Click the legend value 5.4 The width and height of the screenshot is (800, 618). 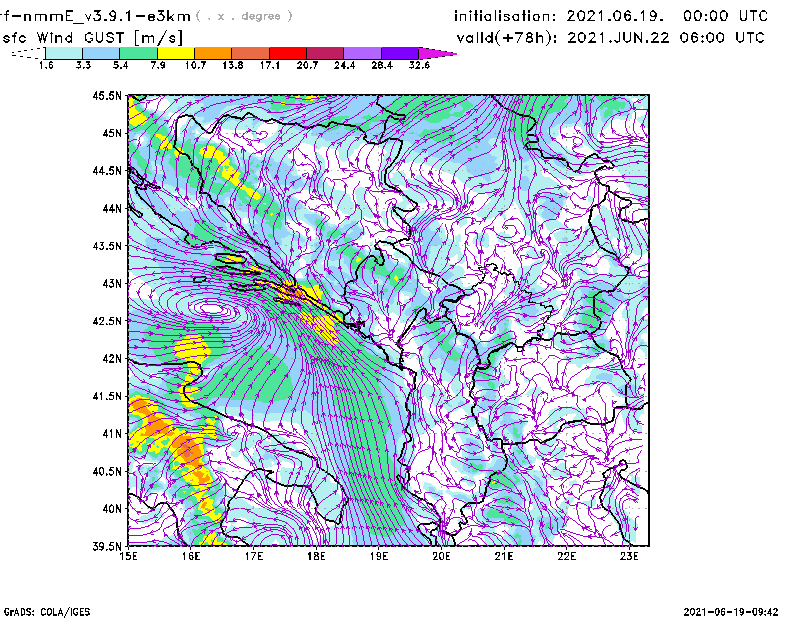(120, 65)
